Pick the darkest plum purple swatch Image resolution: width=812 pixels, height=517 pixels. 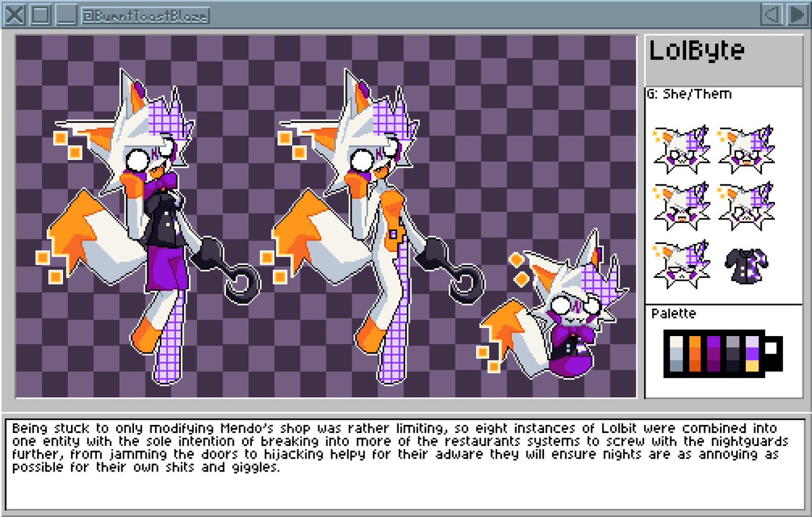714,366
